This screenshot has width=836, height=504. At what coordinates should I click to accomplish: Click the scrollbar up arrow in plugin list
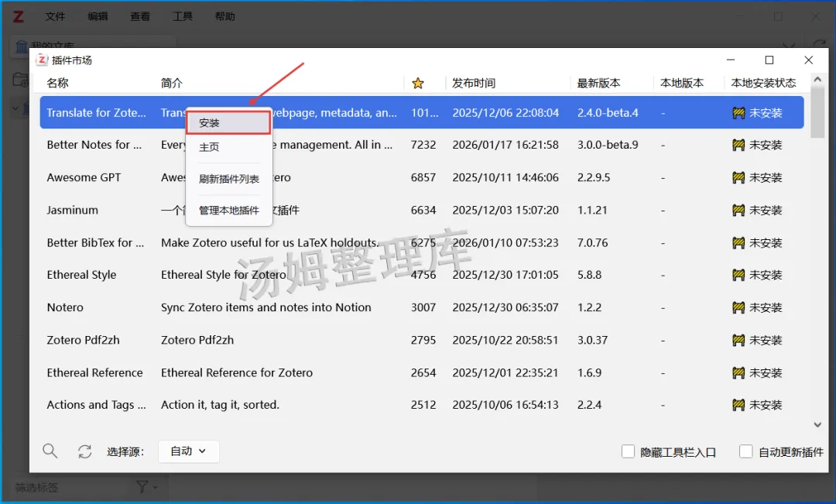817,80
